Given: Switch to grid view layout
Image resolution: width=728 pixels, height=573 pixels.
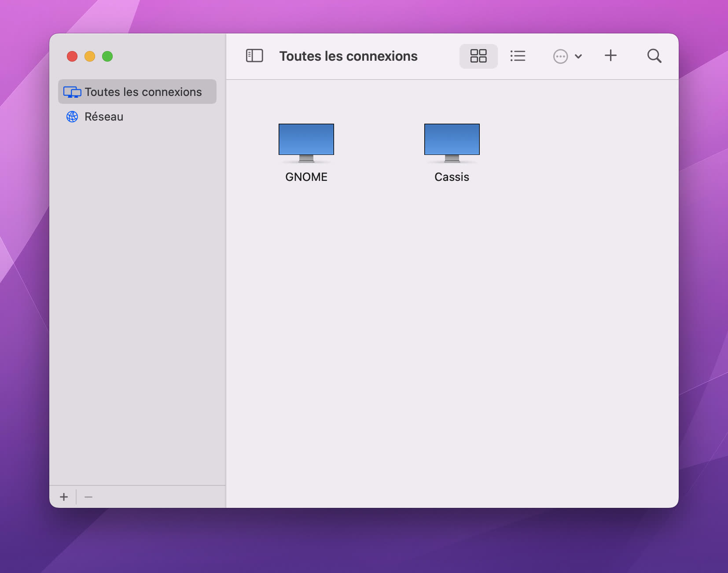Looking at the screenshot, I should pos(478,56).
